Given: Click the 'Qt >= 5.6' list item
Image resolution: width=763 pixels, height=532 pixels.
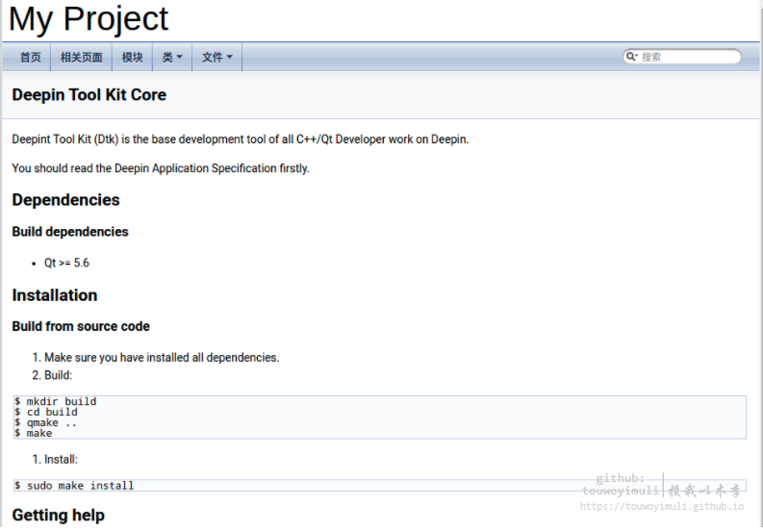Looking at the screenshot, I should point(66,263).
